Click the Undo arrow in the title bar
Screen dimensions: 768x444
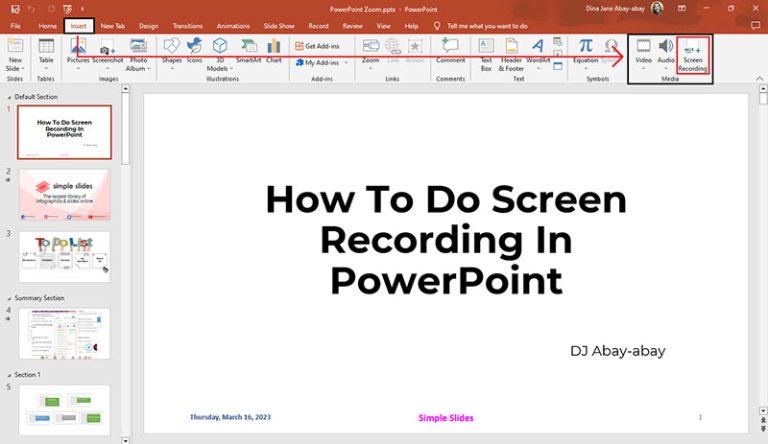coord(32,9)
